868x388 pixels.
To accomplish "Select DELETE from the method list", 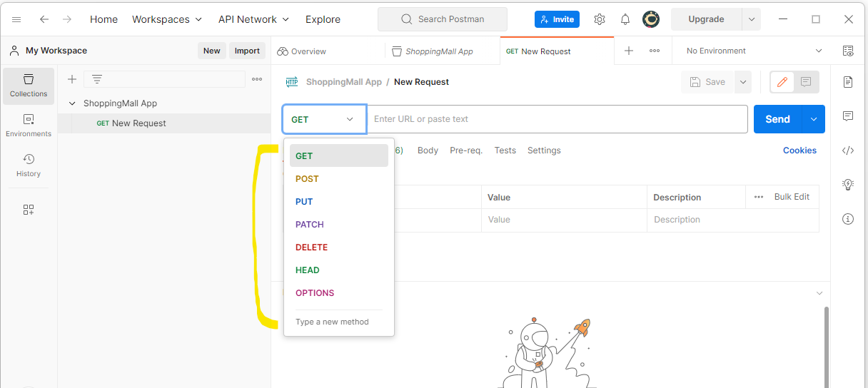I will (x=339, y=247).
